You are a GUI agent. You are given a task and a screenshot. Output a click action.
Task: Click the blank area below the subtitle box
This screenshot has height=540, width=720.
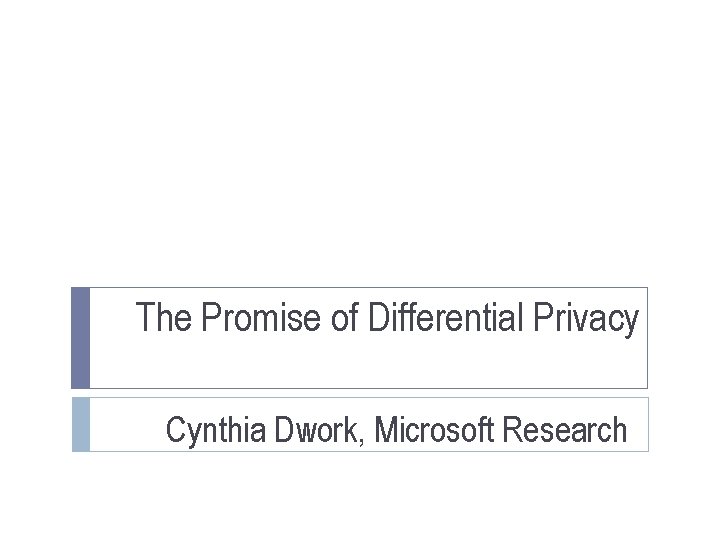pos(360,495)
